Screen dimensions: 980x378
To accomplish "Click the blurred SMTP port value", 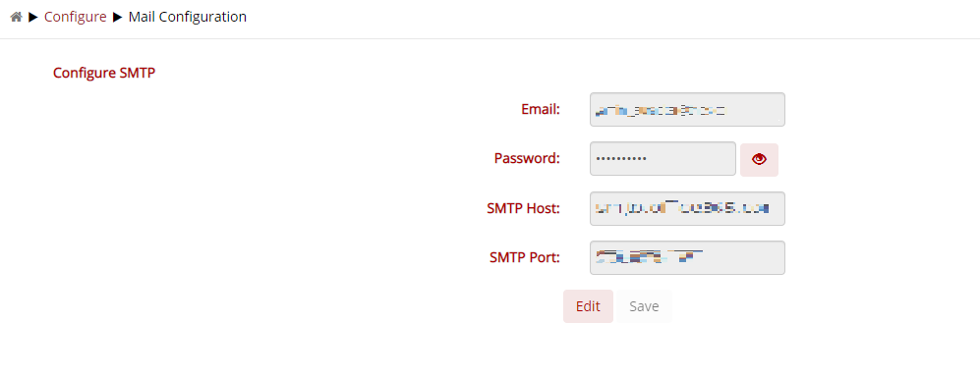I will tap(650, 256).
